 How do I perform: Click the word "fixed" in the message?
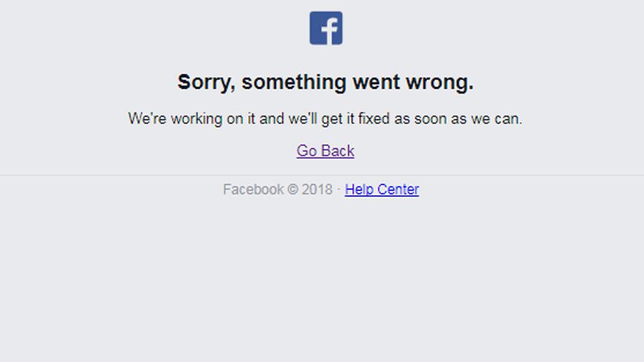[x=374, y=119]
